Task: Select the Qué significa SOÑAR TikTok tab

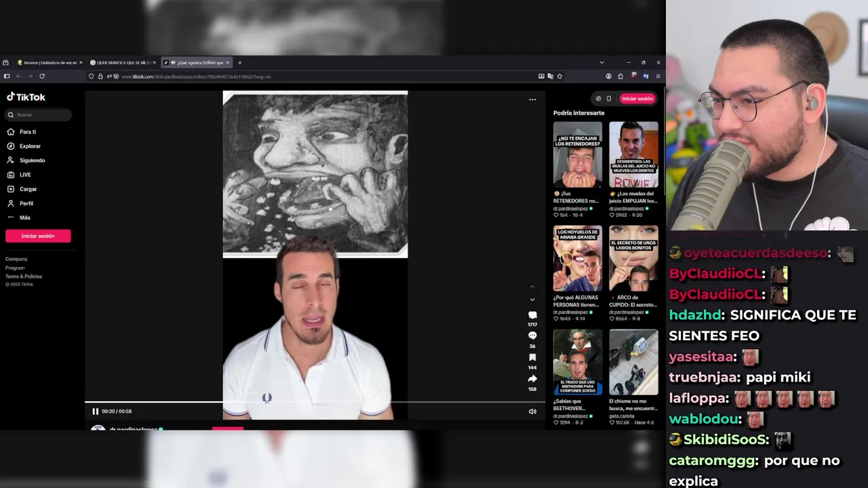Action: [x=195, y=62]
